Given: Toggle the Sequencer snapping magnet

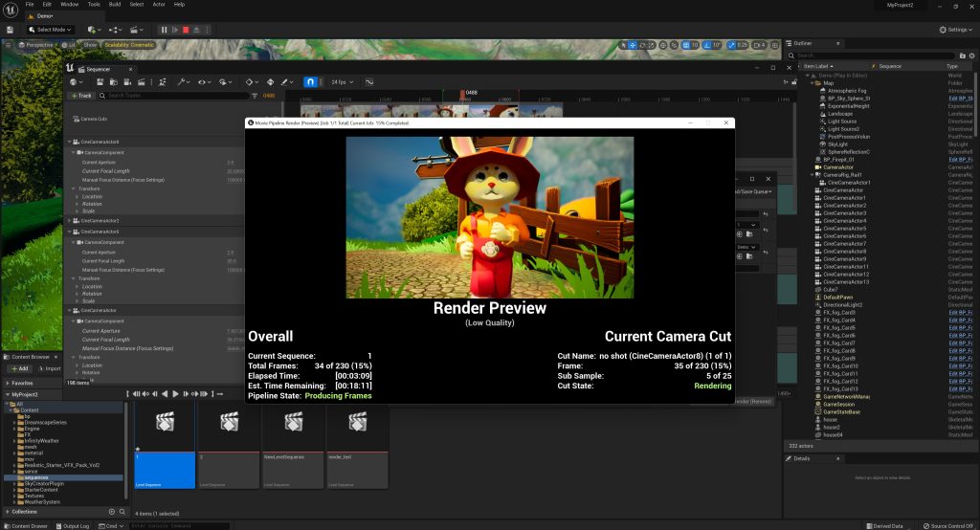Looking at the screenshot, I should [x=310, y=82].
